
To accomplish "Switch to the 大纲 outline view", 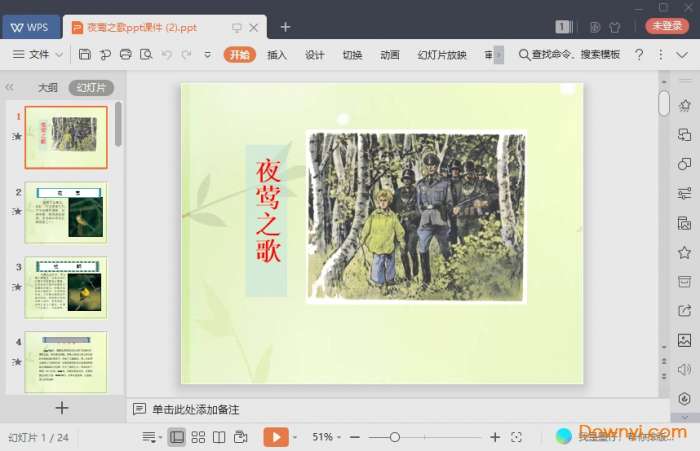I will tap(47, 88).
